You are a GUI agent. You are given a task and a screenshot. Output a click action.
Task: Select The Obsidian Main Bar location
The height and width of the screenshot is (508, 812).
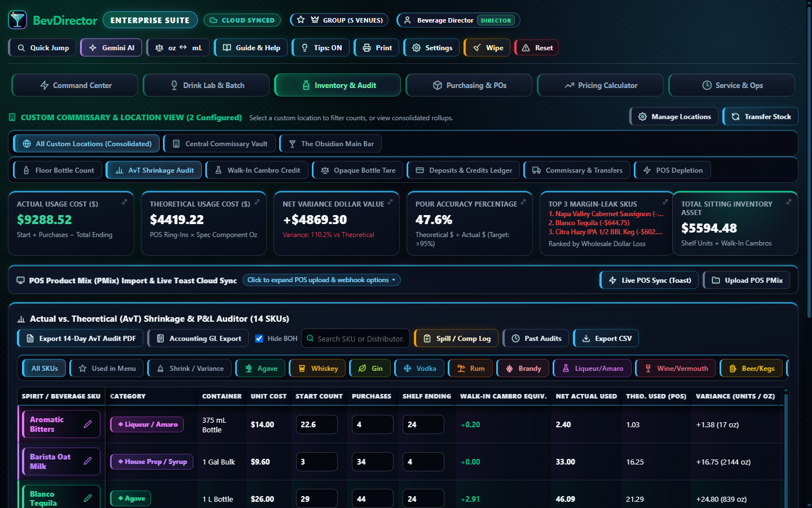click(330, 143)
